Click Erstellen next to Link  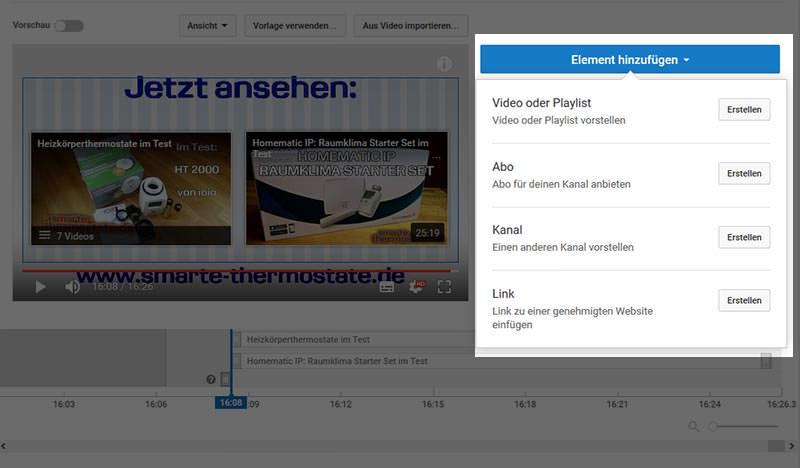(x=744, y=300)
